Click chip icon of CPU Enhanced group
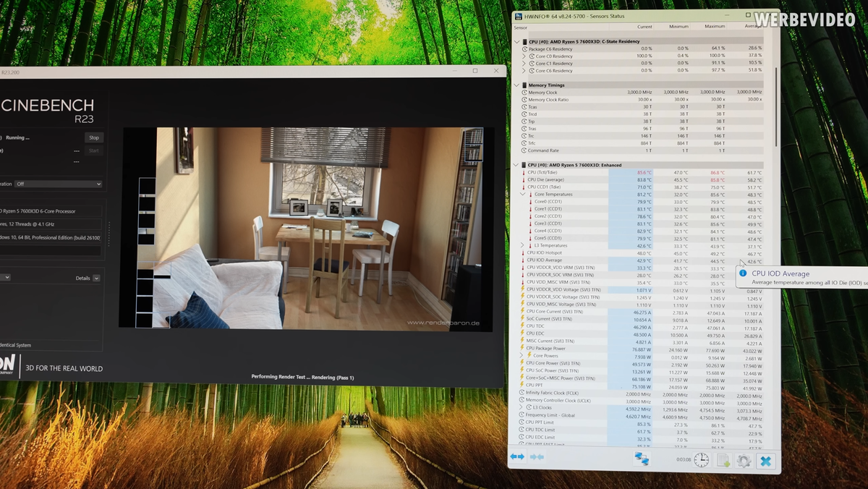The height and width of the screenshot is (489, 868). tap(524, 165)
